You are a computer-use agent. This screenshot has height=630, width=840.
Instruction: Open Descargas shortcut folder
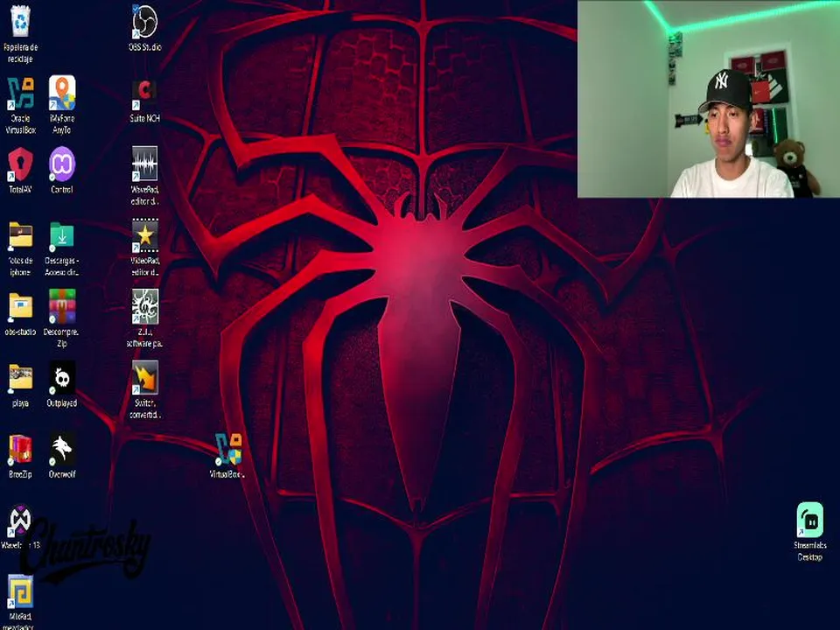[x=62, y=235]
